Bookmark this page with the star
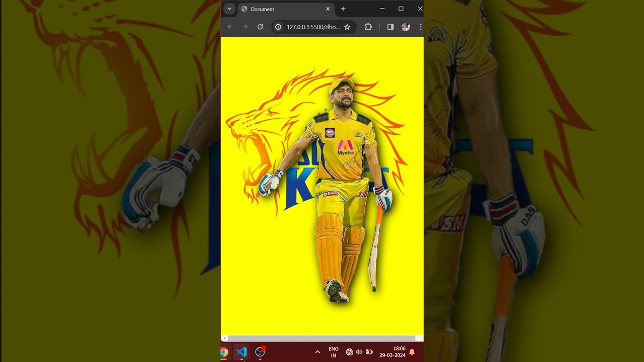Viewport: 644px width, 362px height. (347, 27)
